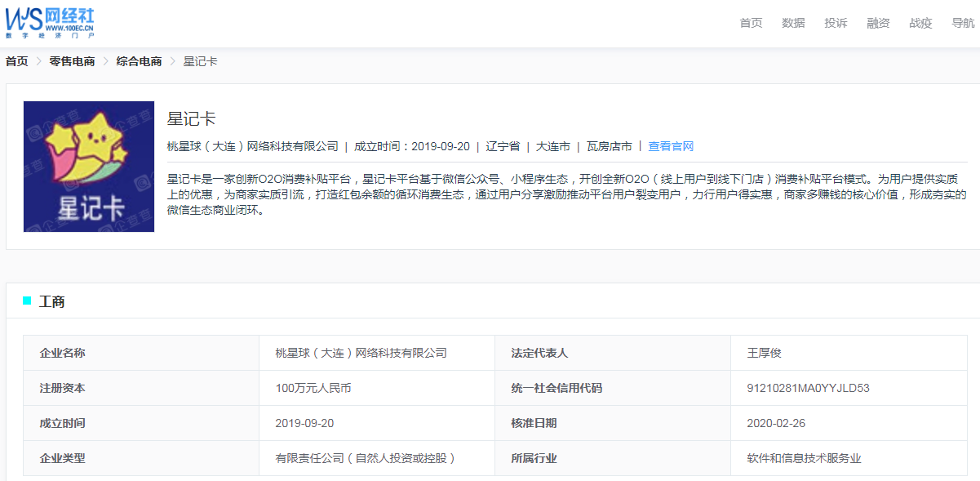The height and width of the screenshot is (481, 980).
Task: Click the 2019-09-20 table value
Action: coord(305,423)
